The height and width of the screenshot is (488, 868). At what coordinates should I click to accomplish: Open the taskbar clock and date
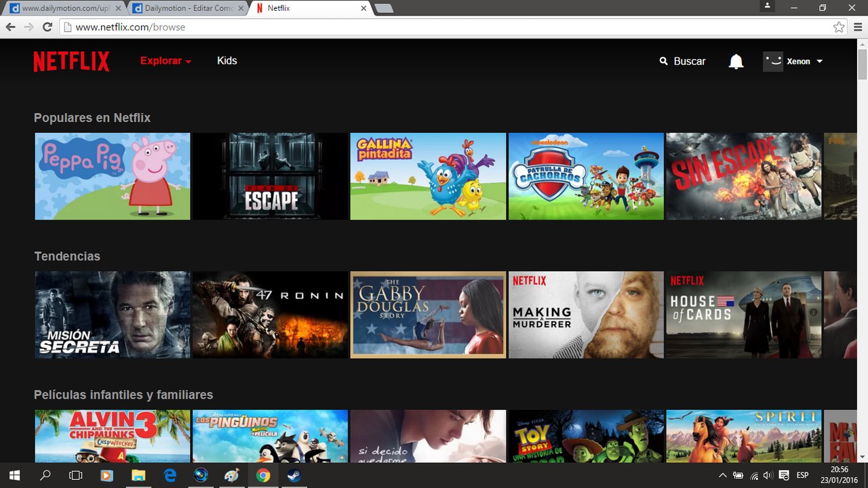point(839,475)
